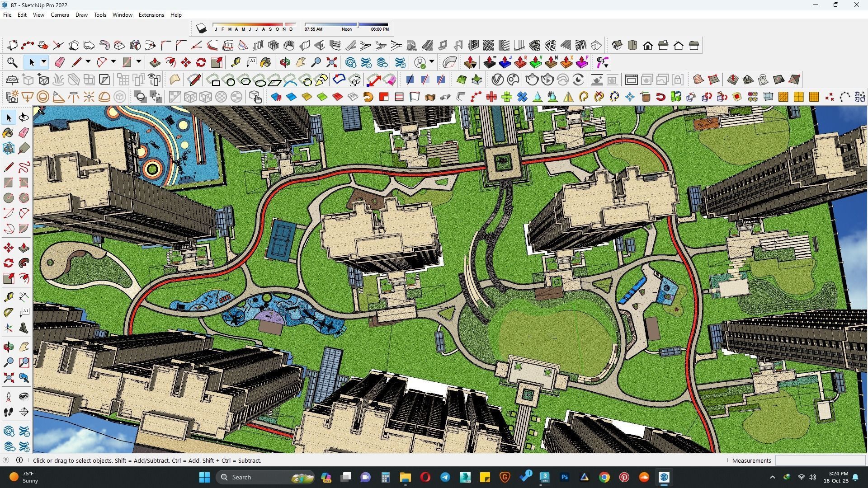
Task: Select the Paint Bucket tool in left toolbar
Action: pos(9,133)
